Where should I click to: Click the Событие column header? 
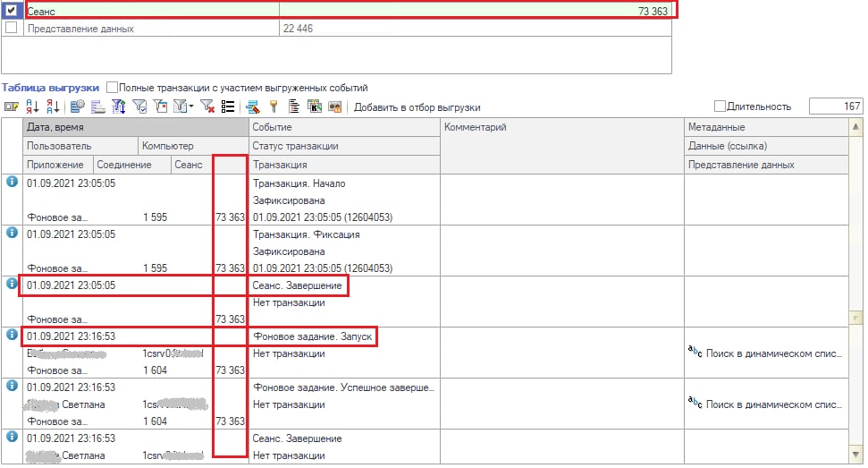click(x=344, y=127)
